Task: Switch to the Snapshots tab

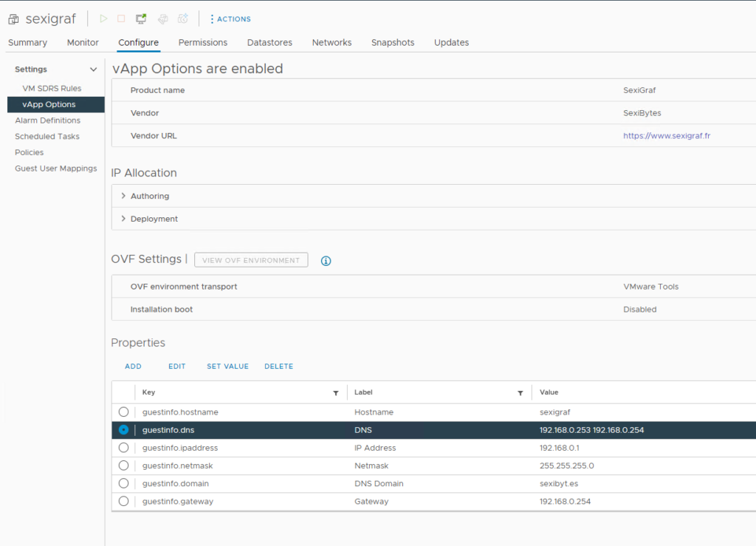Action: tap(392, 43)
